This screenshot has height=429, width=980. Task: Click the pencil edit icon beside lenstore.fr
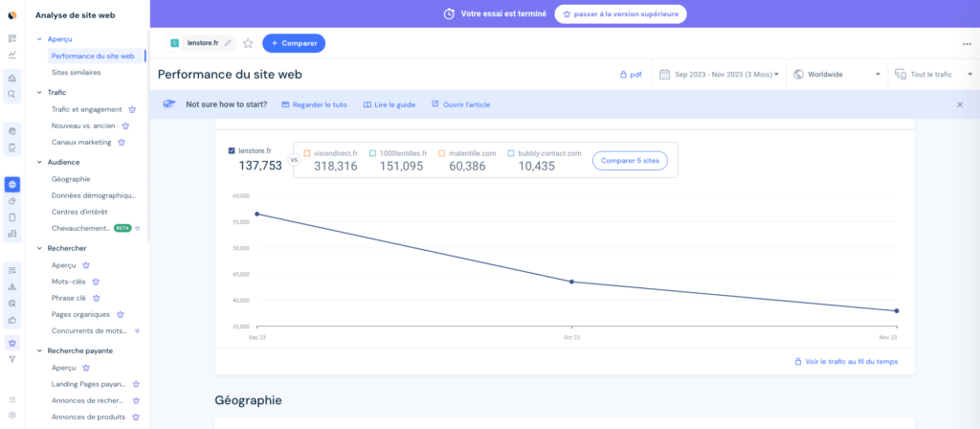[228, 43]
